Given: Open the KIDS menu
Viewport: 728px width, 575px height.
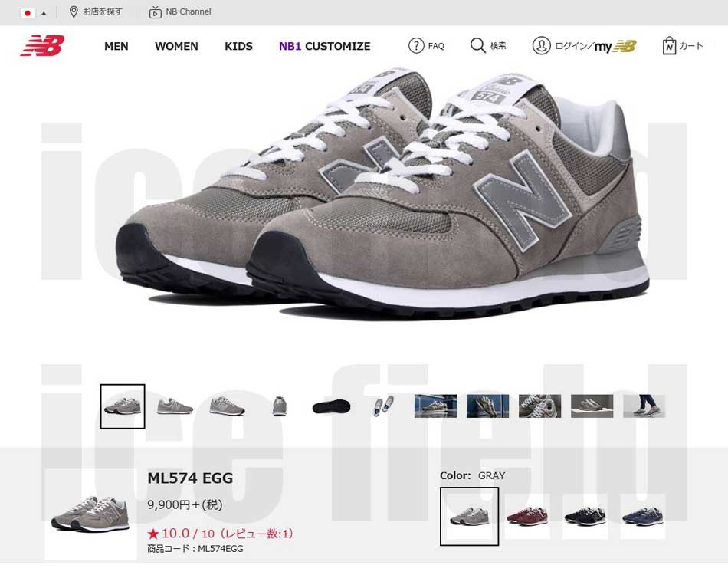Looking at the screenshot, I should pyautogui.click(x=238, y=46).
